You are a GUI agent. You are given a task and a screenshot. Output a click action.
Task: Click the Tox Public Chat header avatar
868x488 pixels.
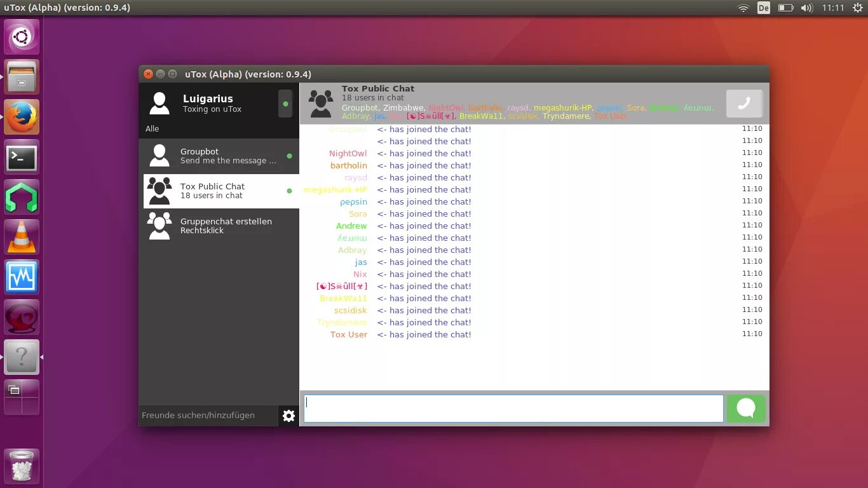coord(320,103)
